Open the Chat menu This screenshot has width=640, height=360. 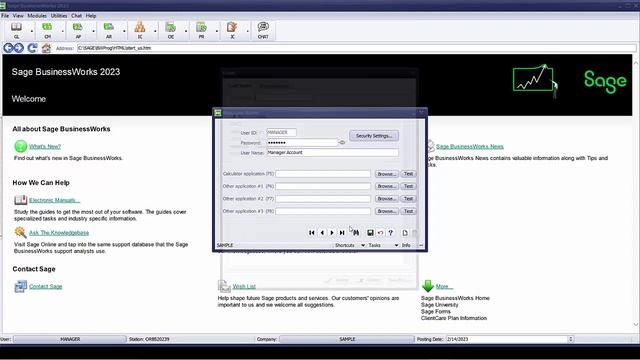(x=77, y=16)
